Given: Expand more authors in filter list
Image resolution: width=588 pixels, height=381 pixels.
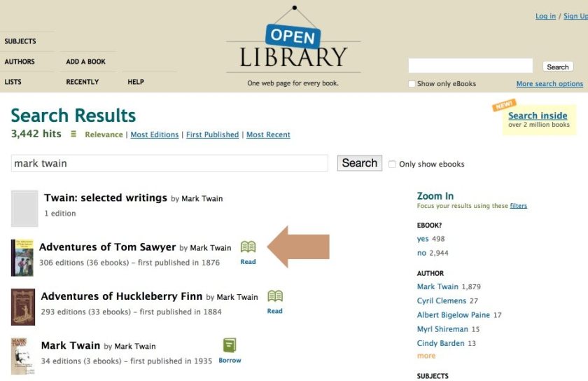Looking at the screenshot, I should (x=426, y=356).
